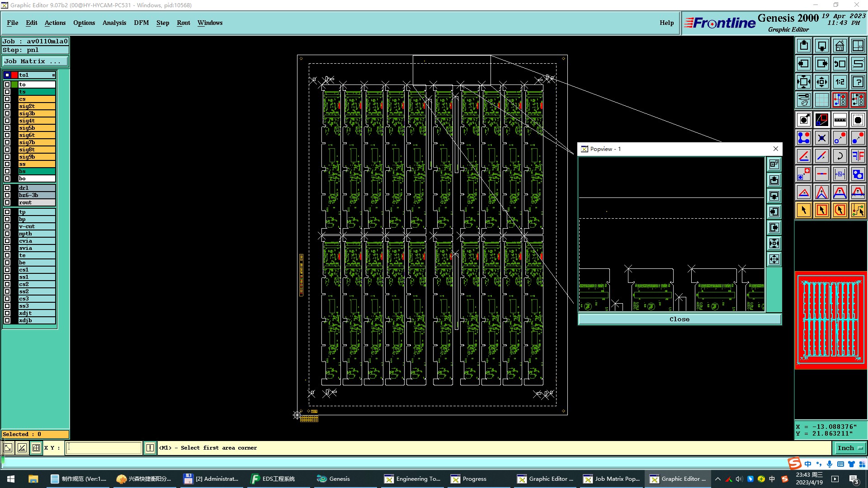Viewport: 868px width, 488px height.
Task: Click the question mark help frame icon
Action: tap(858, 82)
